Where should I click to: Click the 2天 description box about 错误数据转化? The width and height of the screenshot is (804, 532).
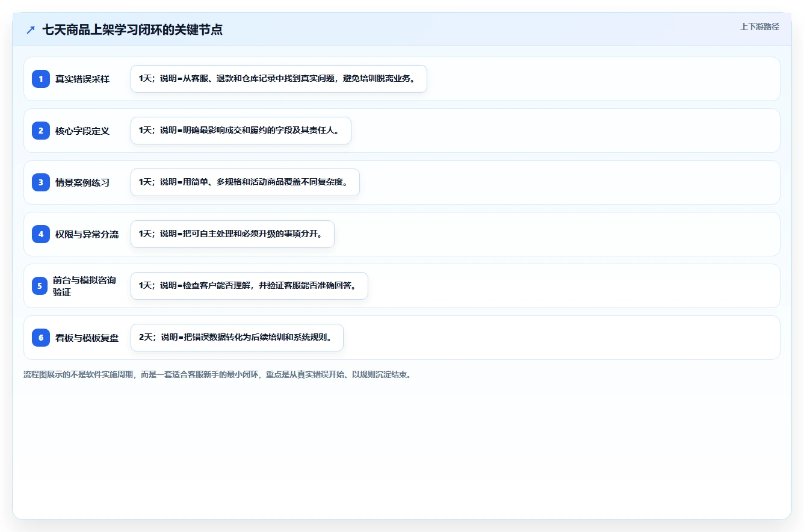237,338
